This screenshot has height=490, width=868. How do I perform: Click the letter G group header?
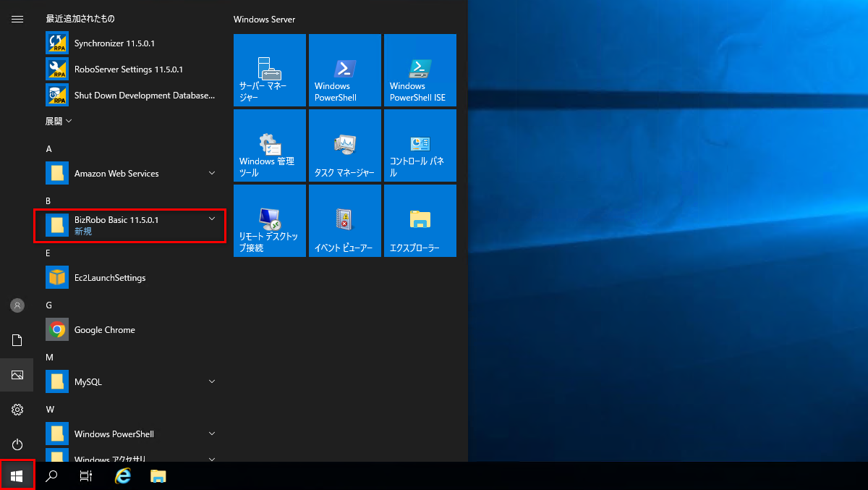(49, 305)
